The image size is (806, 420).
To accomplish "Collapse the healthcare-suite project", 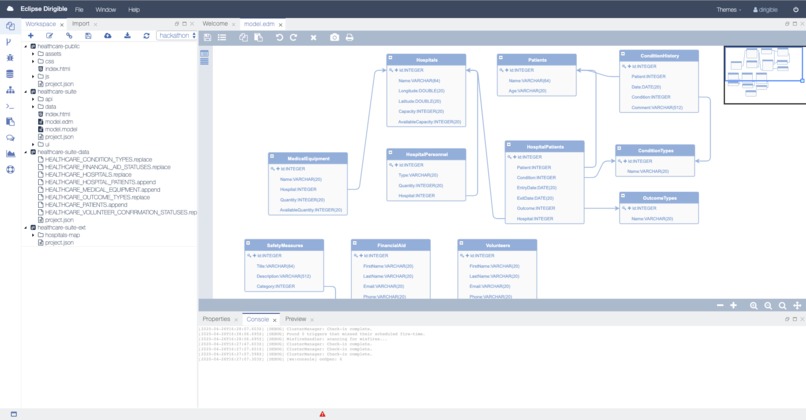I will pos(26,92).
